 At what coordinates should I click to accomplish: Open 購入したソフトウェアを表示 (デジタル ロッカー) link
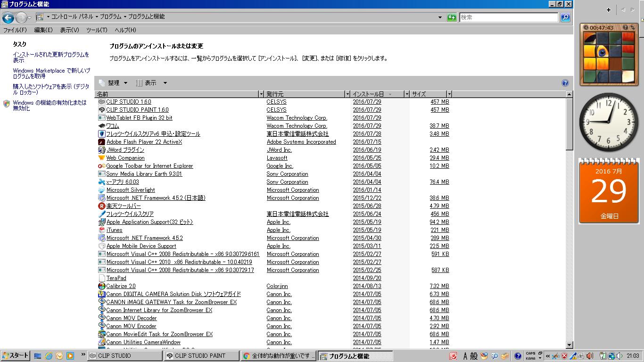click(51, 90)
